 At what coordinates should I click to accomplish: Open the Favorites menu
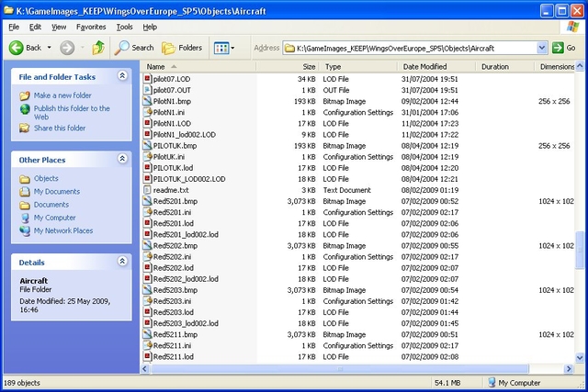click(91, 27)
